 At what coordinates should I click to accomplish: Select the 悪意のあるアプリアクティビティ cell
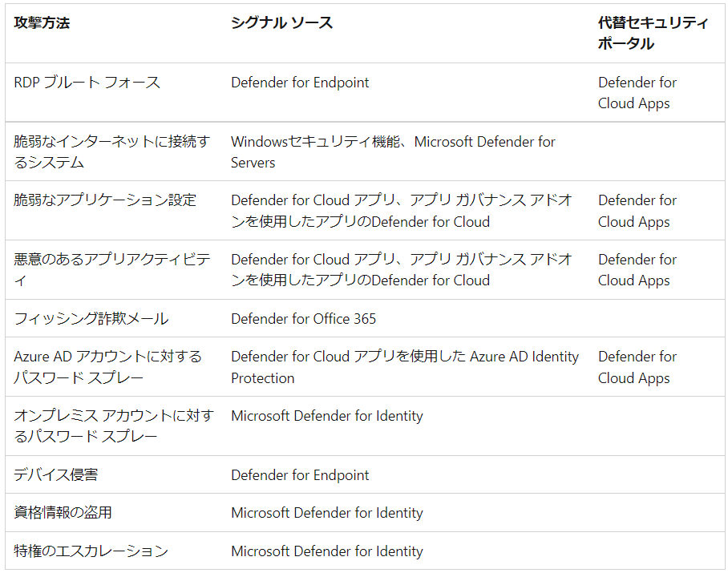[x=112, y=269]
